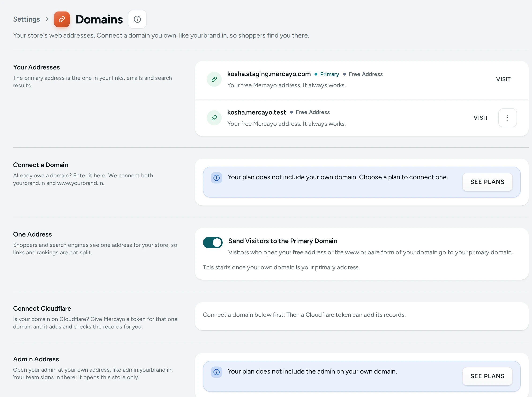This screenshot has height=397, width=532.
Task: Click info icon in own-domain plan notice
Action: pyautogui.click(x=217, y=178)
